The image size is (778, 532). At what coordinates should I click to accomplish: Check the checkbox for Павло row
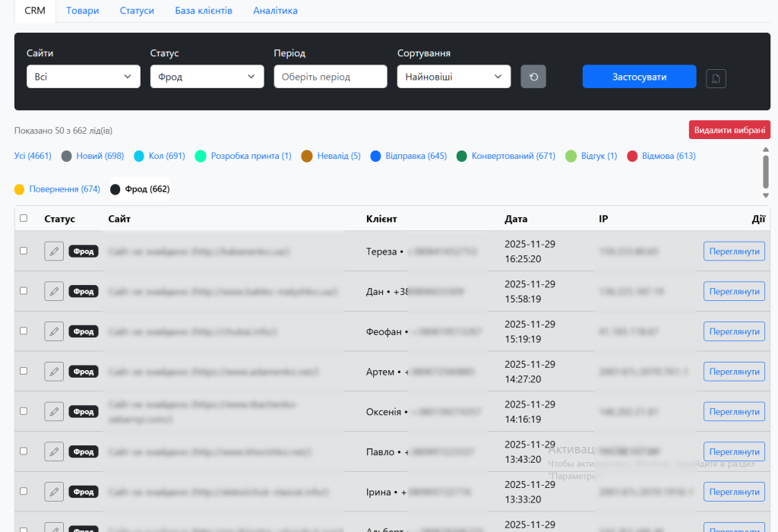pos(24,451)
